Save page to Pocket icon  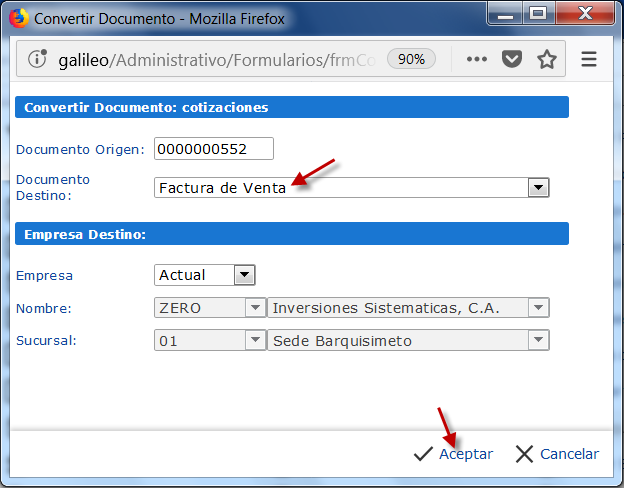tap(511, 59)
